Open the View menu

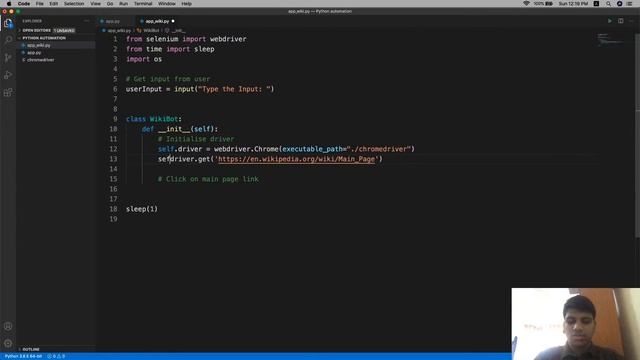point(96,4)
